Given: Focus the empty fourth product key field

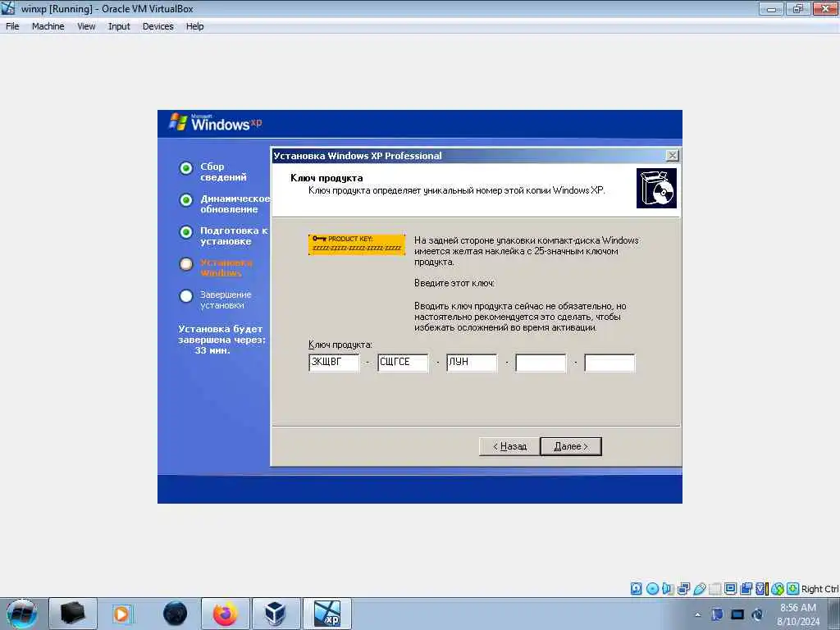Looking at the screenshot, I should (541, 363).
